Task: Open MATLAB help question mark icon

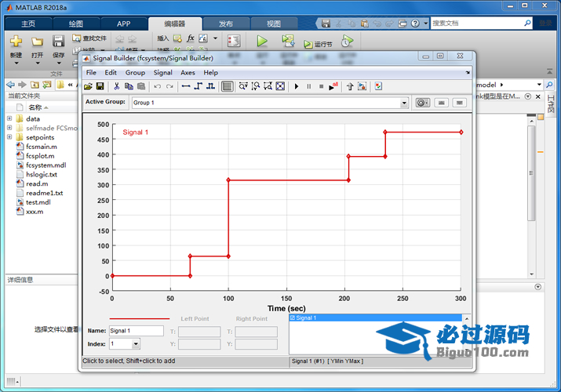Action: 415,24
